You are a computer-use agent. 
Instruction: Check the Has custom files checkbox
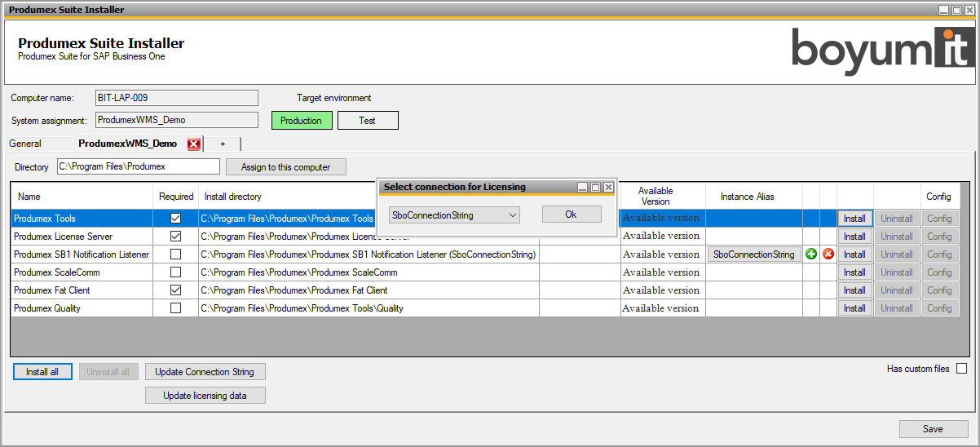pyautogui.click(x=961, y=369)
